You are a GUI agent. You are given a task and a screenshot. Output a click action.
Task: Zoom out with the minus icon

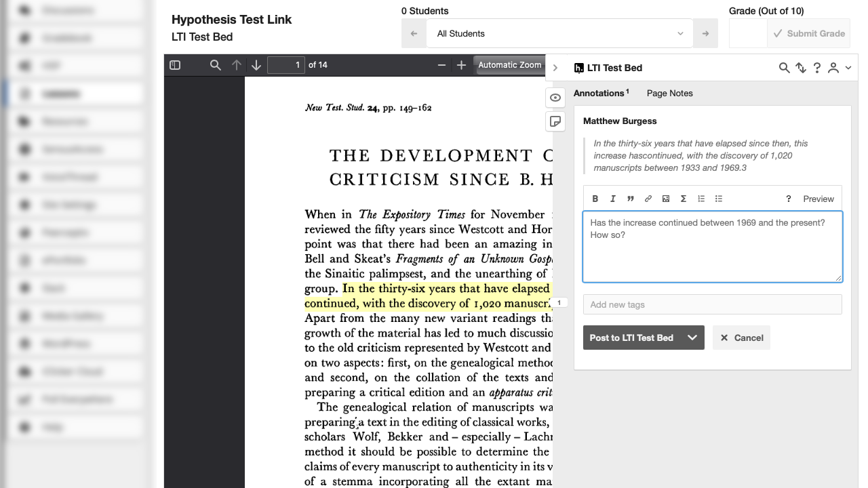(441, 65)
